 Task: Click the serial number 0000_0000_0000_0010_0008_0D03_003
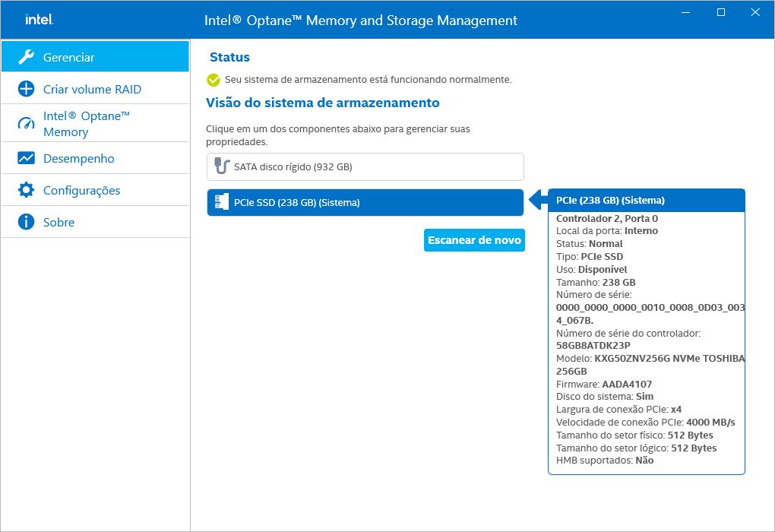tap(650, 308)
